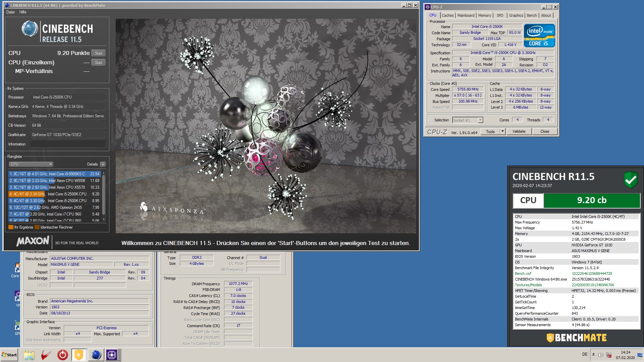644x362 pixels.
Task: Click the red power button taskbar icon
Action: (62, 355)
